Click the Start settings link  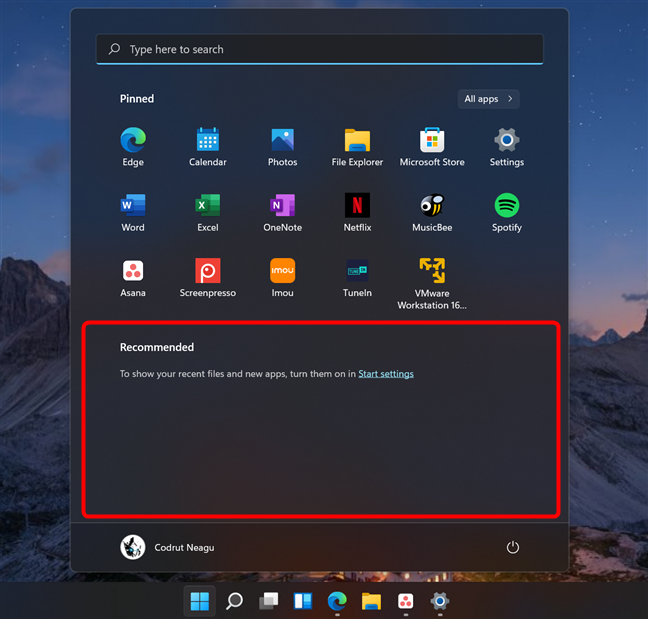[386, 374]
